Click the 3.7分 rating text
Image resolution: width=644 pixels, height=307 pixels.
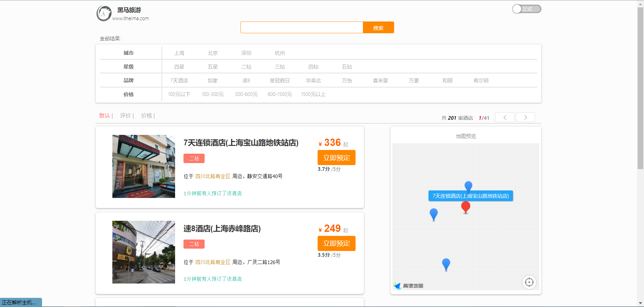click(324, 169)
